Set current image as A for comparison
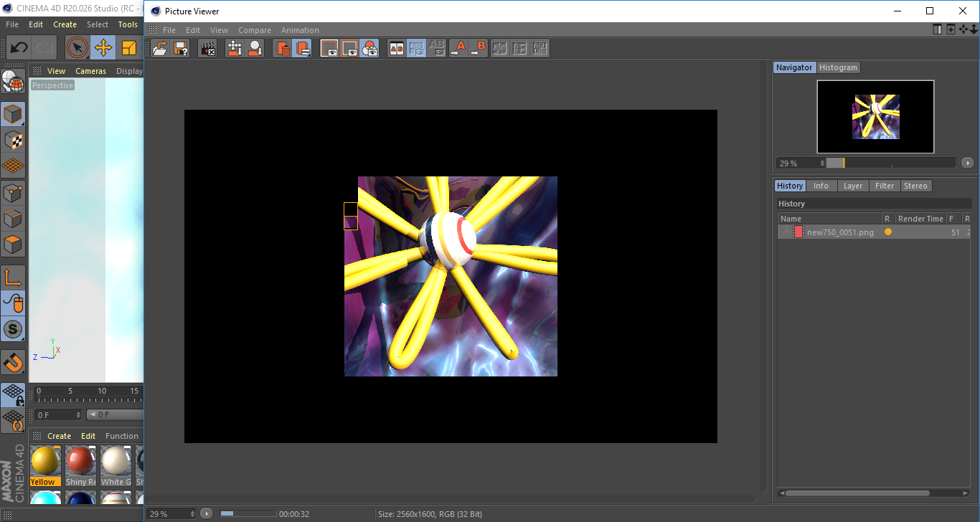 [460, 48]
